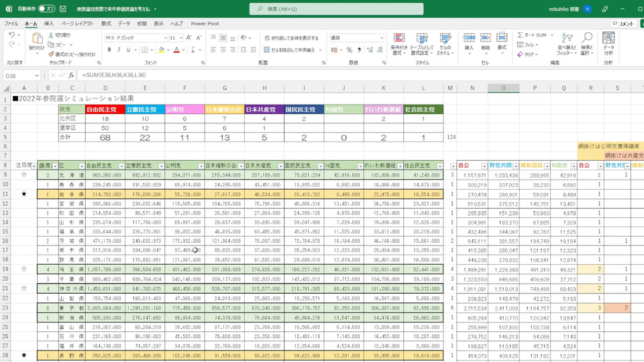
Task: Open the Comments button
Action: 623,24
